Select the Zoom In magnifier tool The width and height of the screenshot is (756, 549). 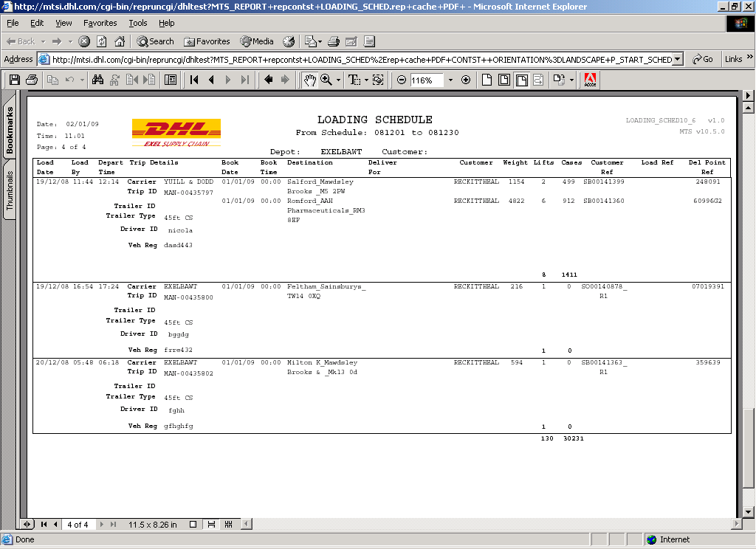click(x=326, y=80)
